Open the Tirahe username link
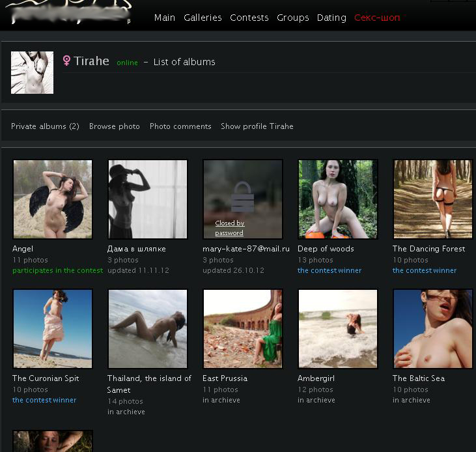This screenshot has width=476, height=452. point(91,61)
